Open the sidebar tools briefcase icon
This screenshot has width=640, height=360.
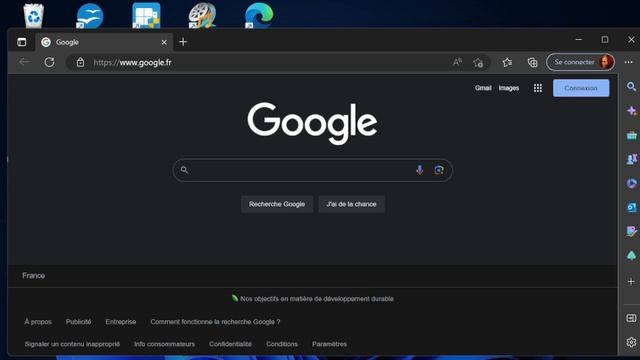point(631,135)
